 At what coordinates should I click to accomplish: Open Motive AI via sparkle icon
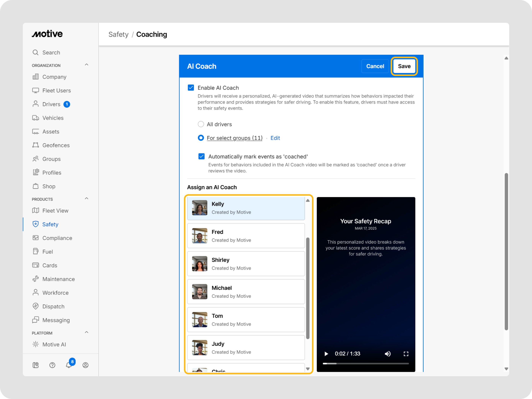click(x=36, y=344)
